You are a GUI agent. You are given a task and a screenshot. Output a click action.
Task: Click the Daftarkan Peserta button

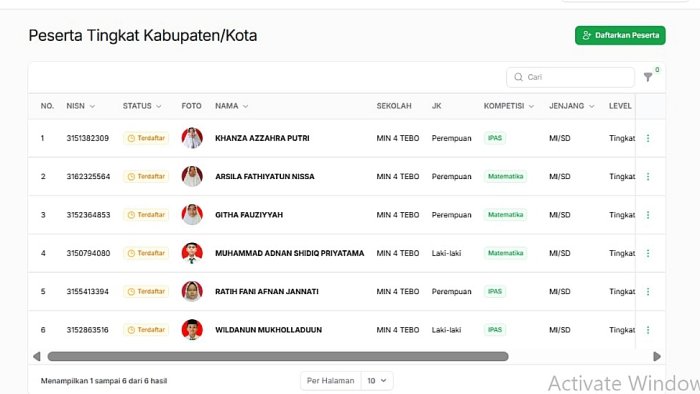tap(620, 35)
